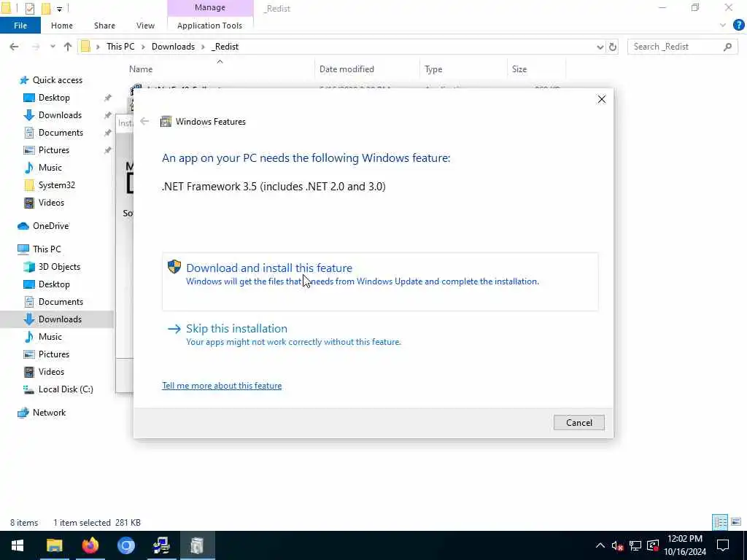
Task: Open System32 folder in sidebar
Action: 57,185
